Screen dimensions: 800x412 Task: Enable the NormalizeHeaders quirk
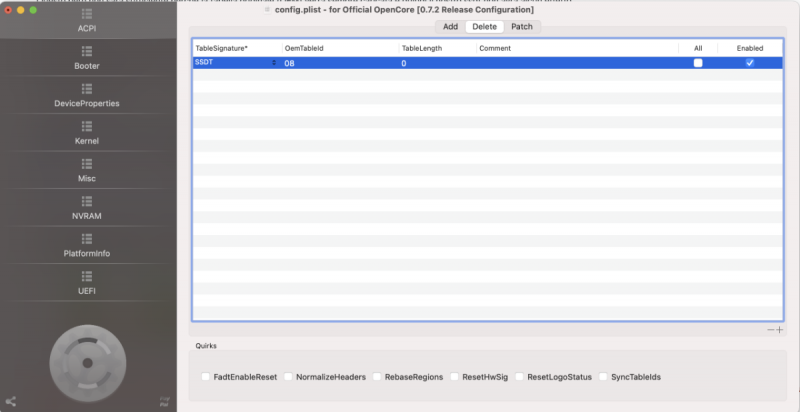pyautogui.click(x=288, y=377)
